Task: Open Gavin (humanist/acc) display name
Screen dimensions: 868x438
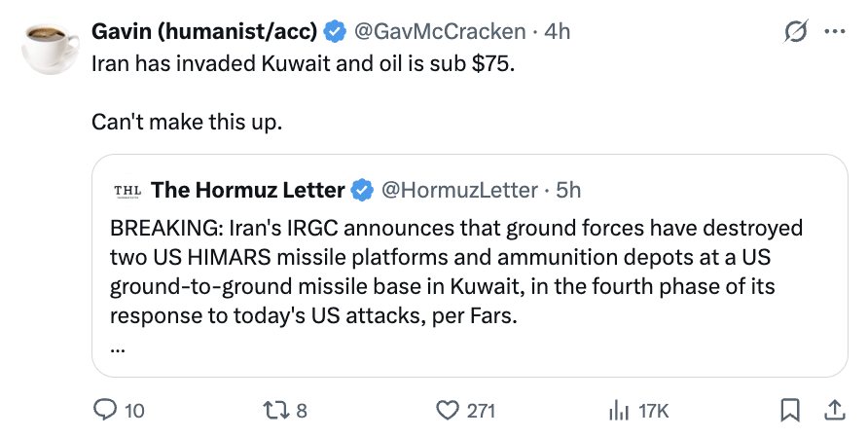Action: coord(204,31)
